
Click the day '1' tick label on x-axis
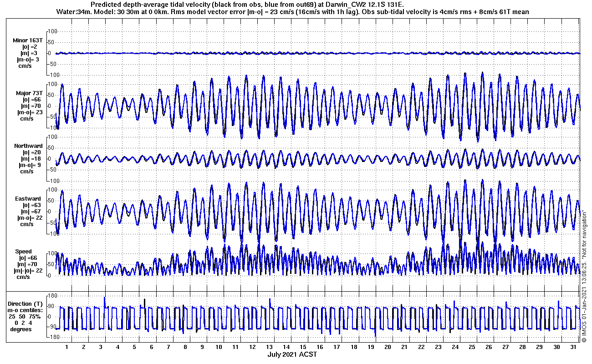(x=67, y=347)
